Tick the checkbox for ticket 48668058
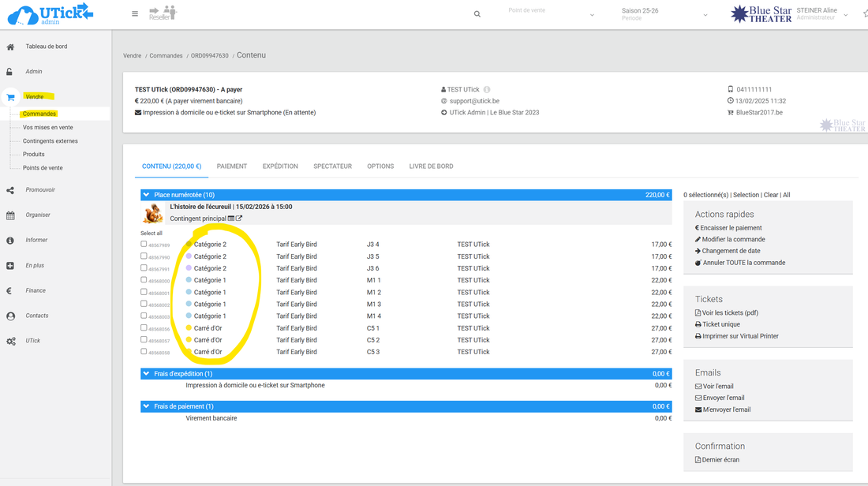The width and height of the screenshot is (868, 486). click(144, 351)
